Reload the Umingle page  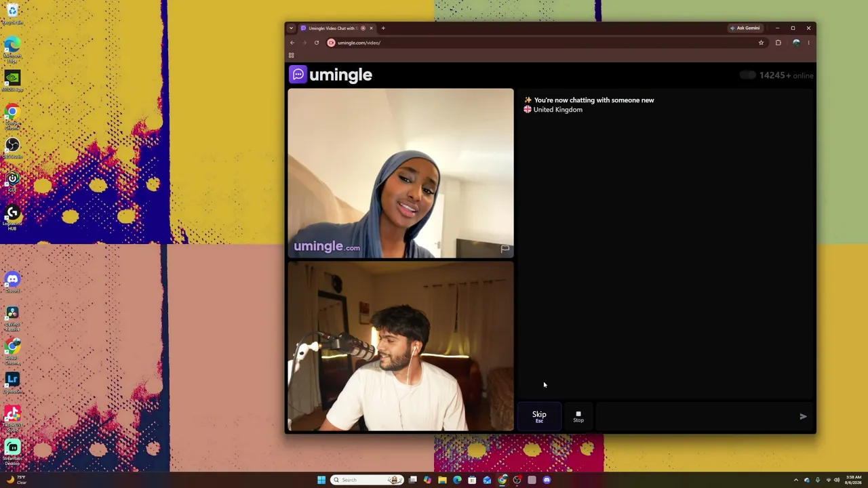click(317, 43)
